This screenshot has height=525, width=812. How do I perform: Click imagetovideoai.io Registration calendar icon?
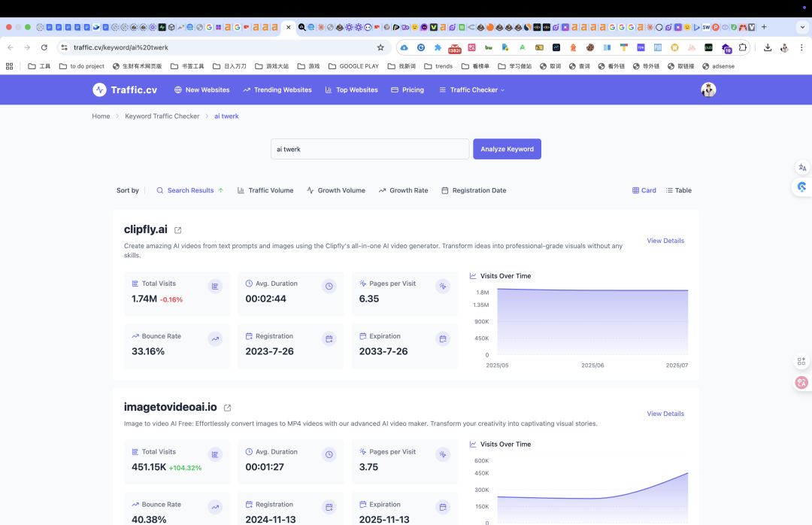[329, 508]
